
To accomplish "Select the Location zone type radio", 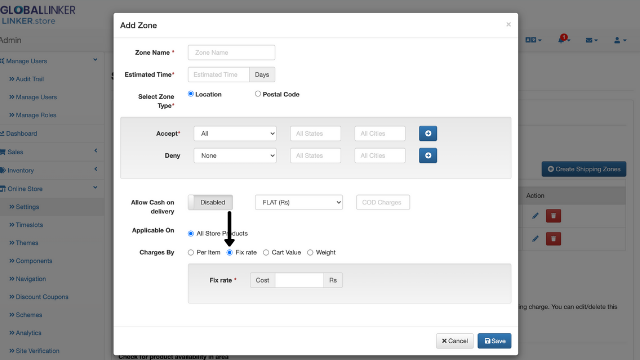I will coord(191,94).
